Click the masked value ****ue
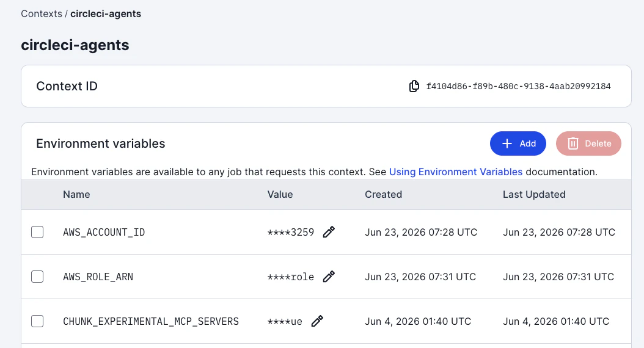The height and width of the screenshot is (348, 644). 285,321
